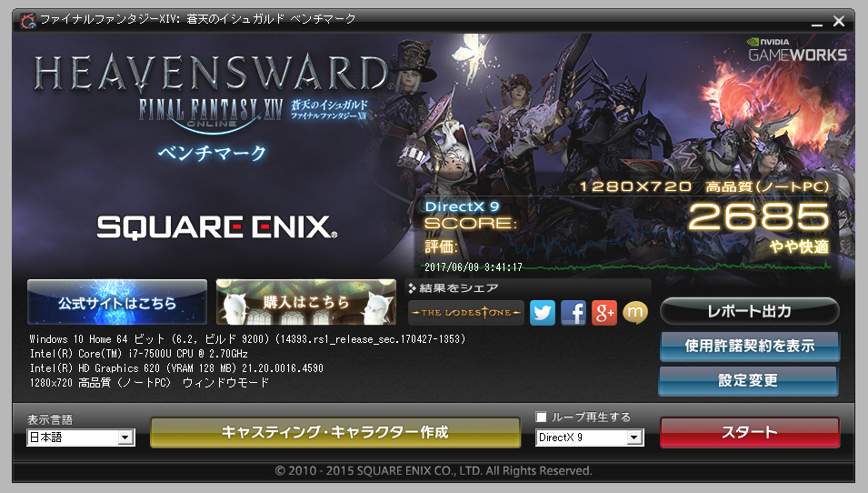This screenshot has width=868, height=493.
Task: Click the やや快適 rating text
Action: (799, 246)
